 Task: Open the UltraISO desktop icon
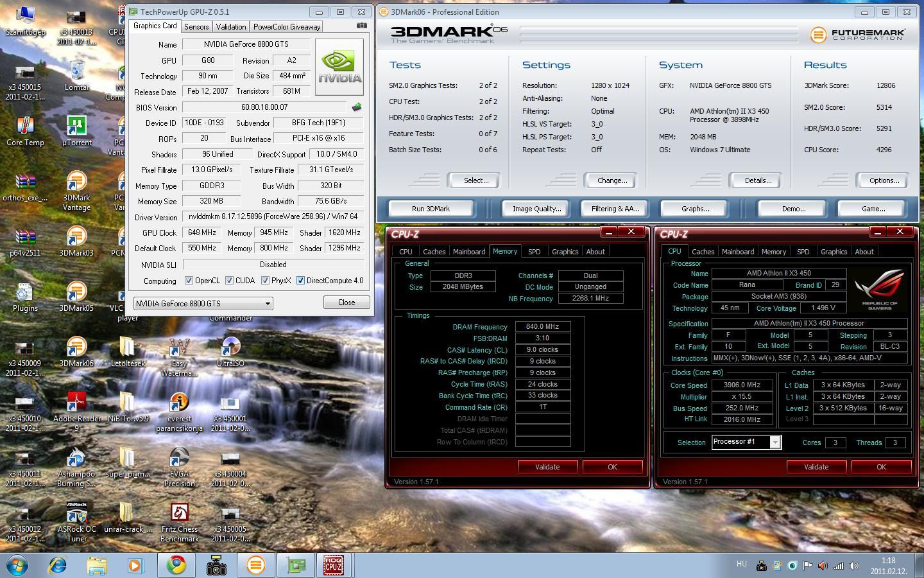click(230, 352)
